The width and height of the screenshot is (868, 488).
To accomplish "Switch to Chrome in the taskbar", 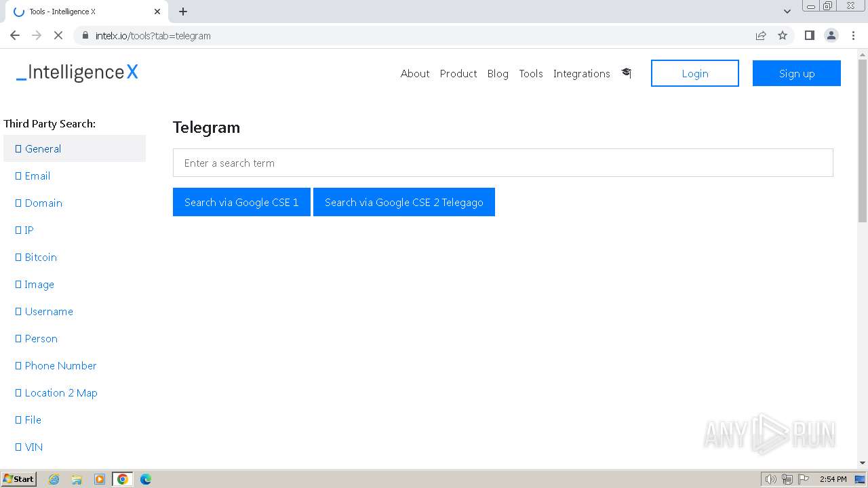I will click(122, 479).
